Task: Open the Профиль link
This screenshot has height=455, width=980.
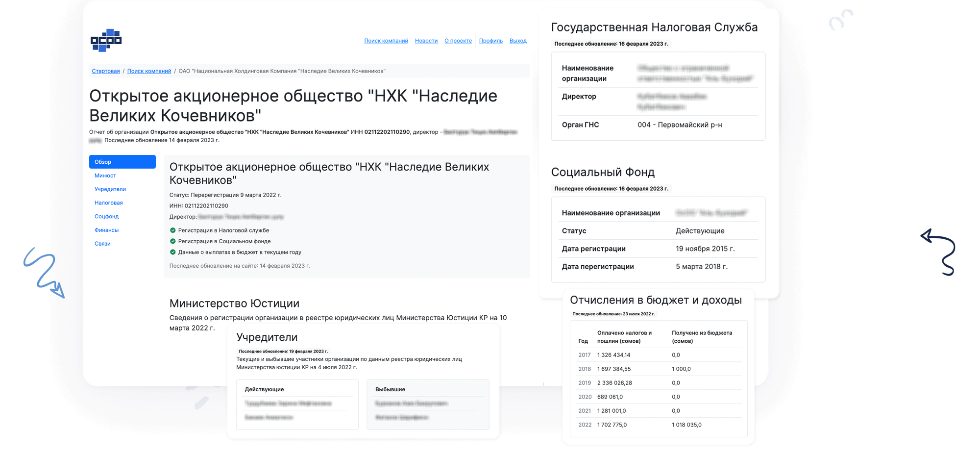Action: (490, 41)
